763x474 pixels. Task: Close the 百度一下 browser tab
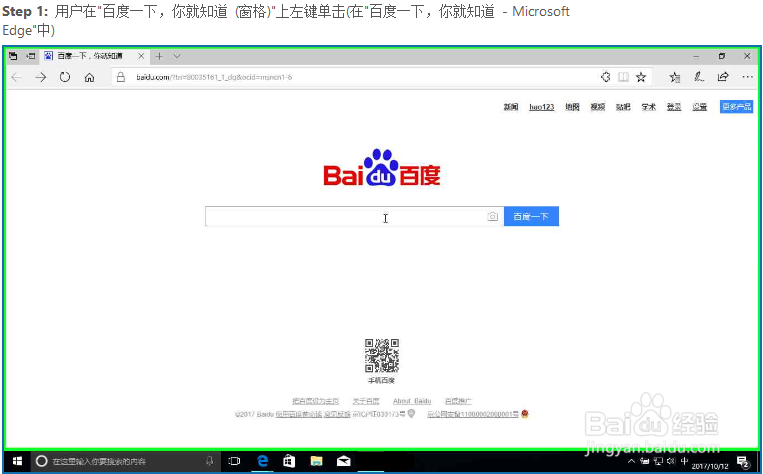[141, 56]
